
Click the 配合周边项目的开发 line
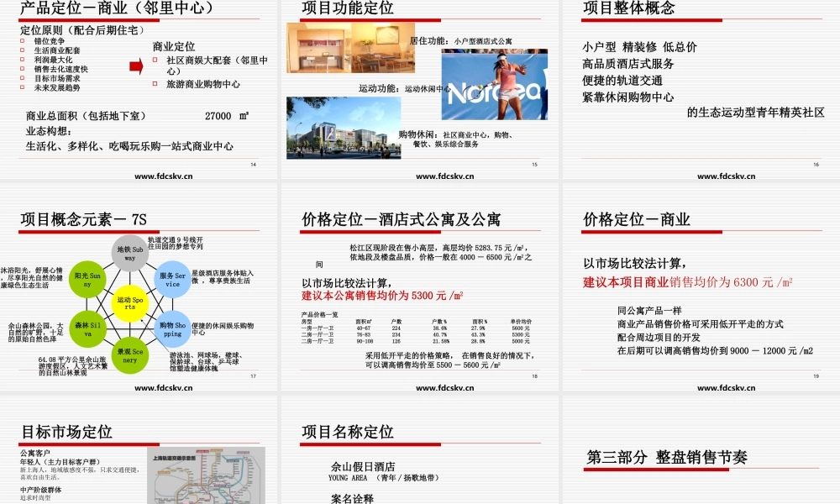[x=659, y=338]
